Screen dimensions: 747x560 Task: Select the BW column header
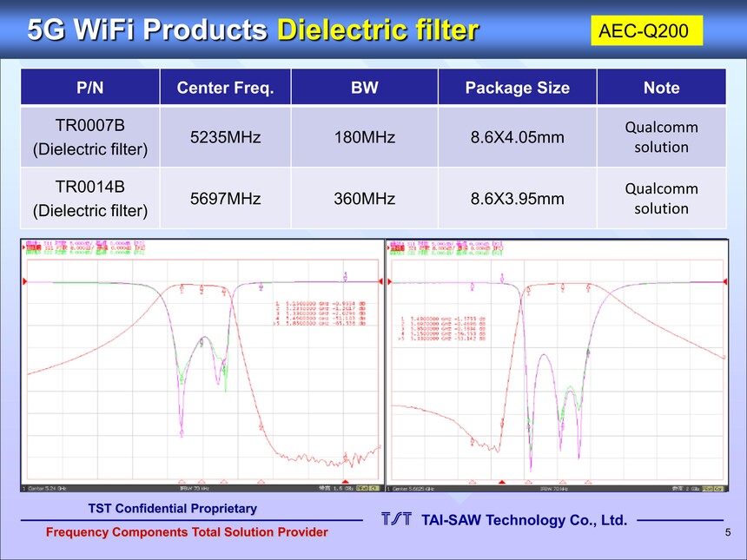[364, 88]
